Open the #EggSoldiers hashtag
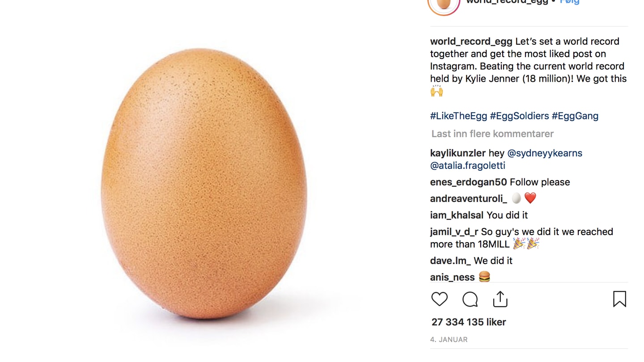This screenshot has height=362, width=644. click(519, 116)
